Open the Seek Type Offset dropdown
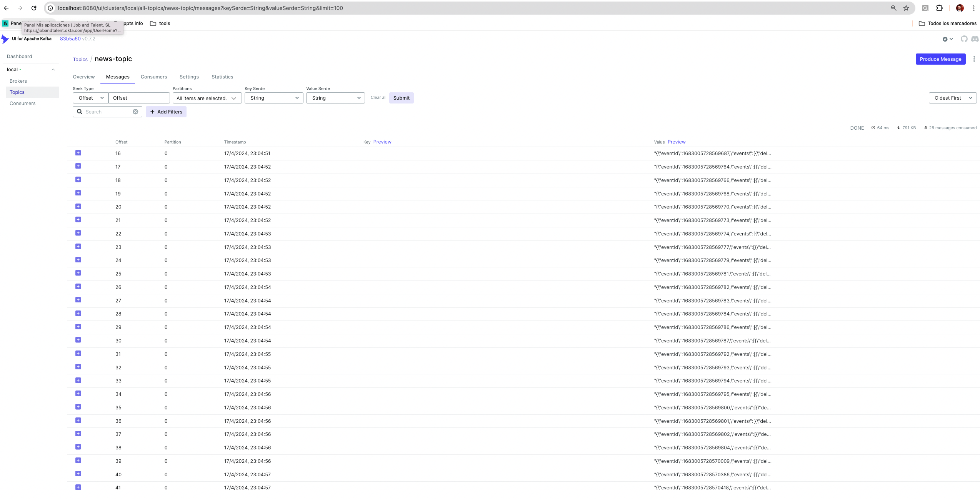980x499 pixels. click(90, 98)
